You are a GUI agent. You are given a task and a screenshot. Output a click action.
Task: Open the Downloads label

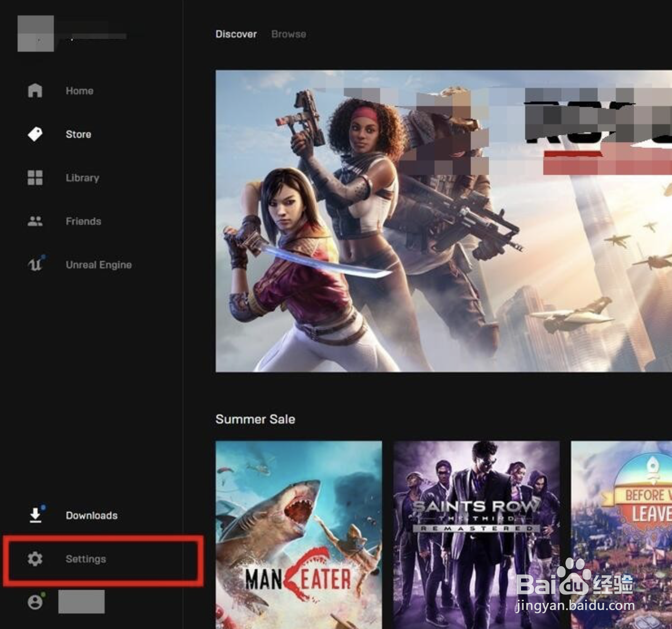(92, 515)
